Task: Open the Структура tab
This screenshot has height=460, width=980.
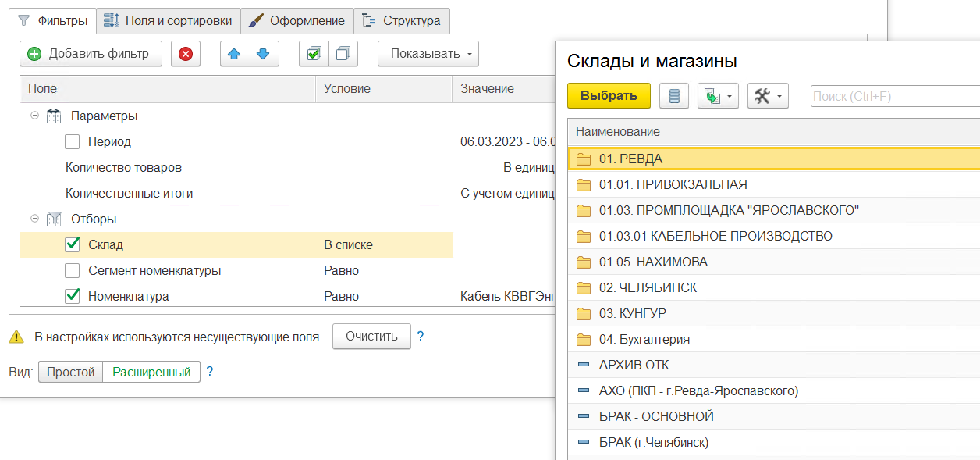Action: (402, 21)
